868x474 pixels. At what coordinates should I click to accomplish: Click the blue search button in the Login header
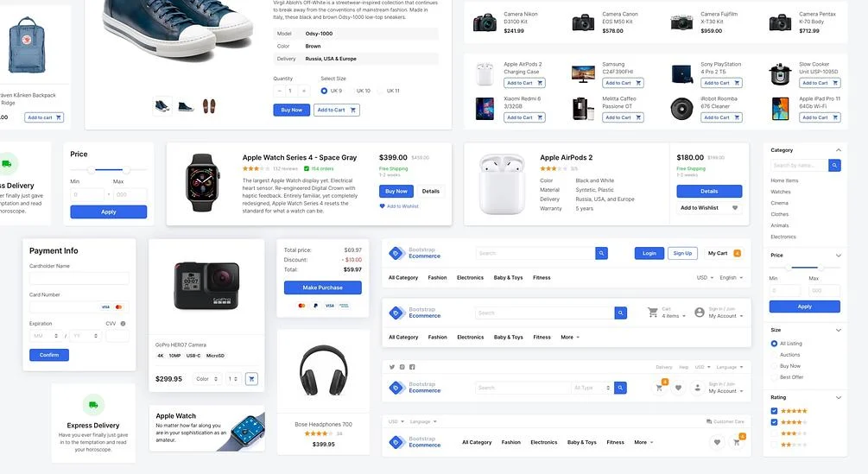point(602,253)
